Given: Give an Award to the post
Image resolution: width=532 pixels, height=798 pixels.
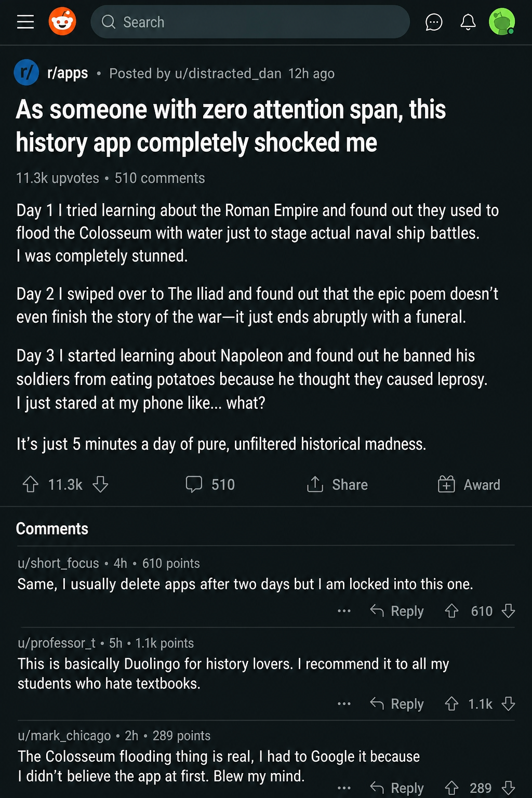Looking at the screenshot, I should 469,484.
